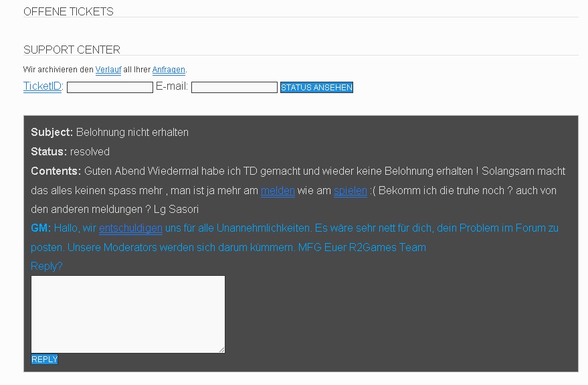Open the Verlauf link
Image resolution: width=588 pixels, height=385 pixels.
point(108,70)
